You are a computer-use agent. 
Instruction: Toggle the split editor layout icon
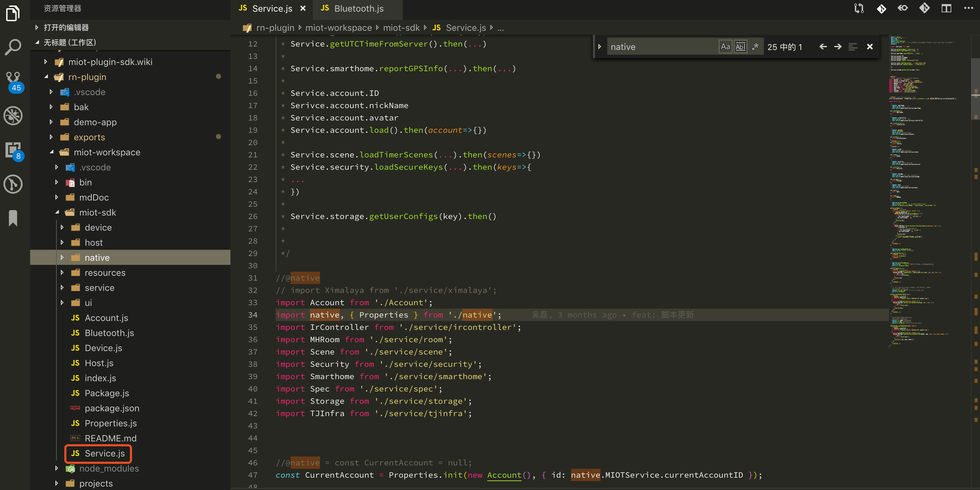pos(946,8)
